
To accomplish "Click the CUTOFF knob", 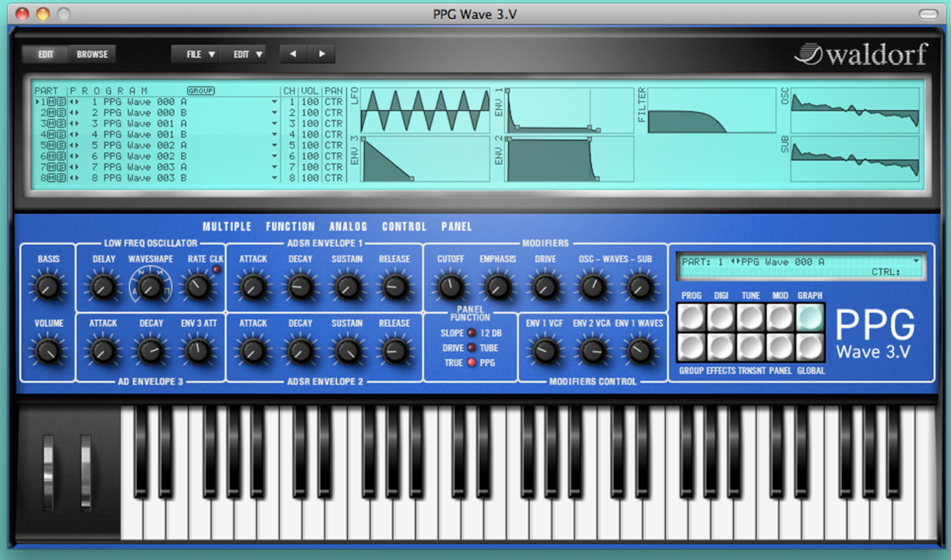I will point(450,286).
